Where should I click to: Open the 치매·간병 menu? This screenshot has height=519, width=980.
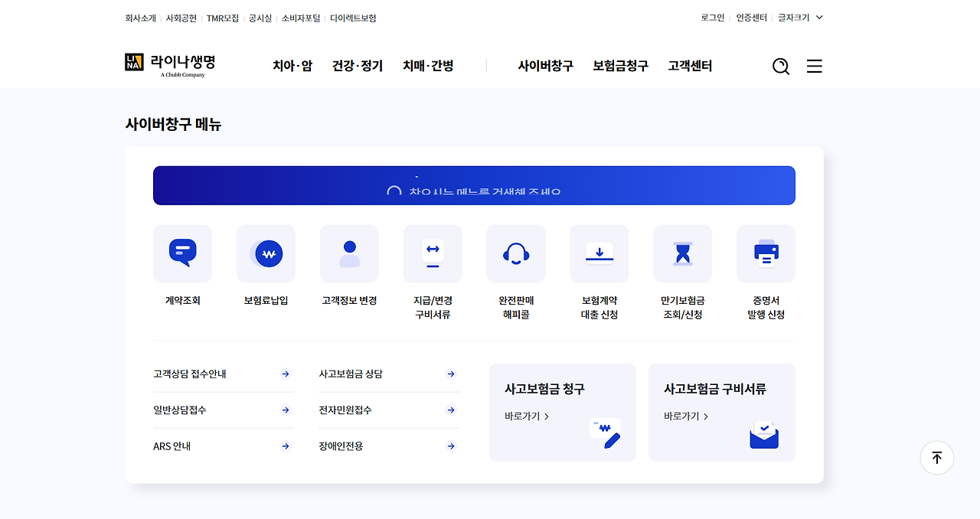pos(428,66)
